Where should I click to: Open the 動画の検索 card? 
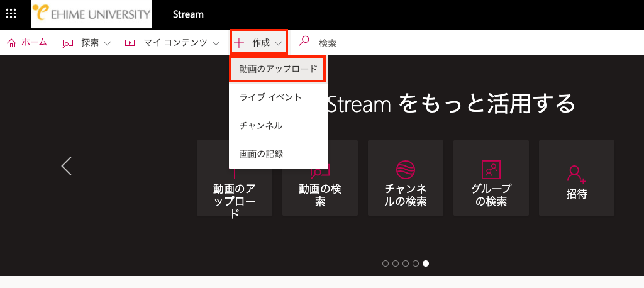click(x=320, y=178)
